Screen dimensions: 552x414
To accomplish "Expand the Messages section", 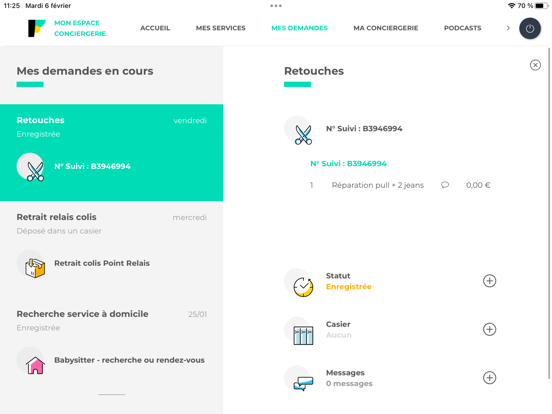I will pos(489,377).
